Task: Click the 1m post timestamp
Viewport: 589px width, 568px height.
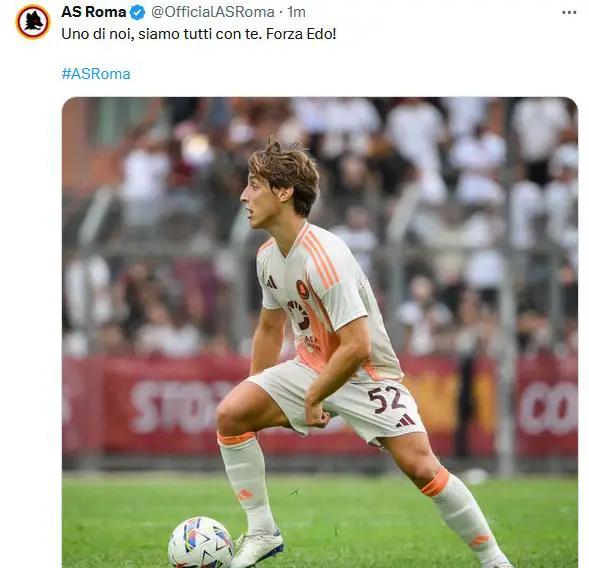Action: 296,12
